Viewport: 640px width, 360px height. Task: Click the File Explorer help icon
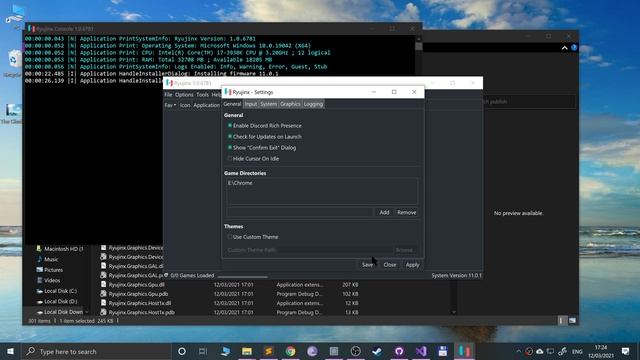coord(574,48)
